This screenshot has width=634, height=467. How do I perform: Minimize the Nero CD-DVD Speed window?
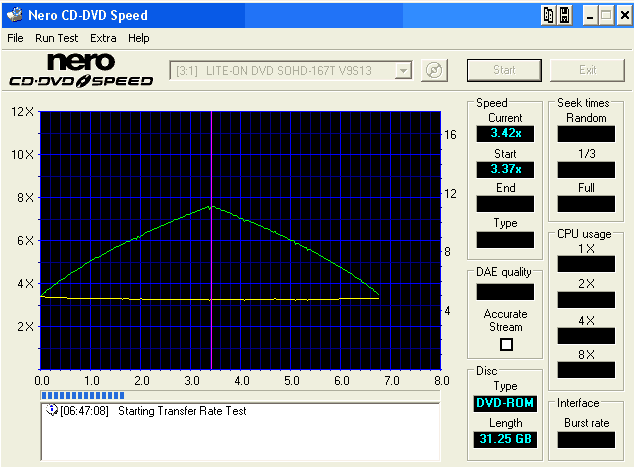[590, 16]
